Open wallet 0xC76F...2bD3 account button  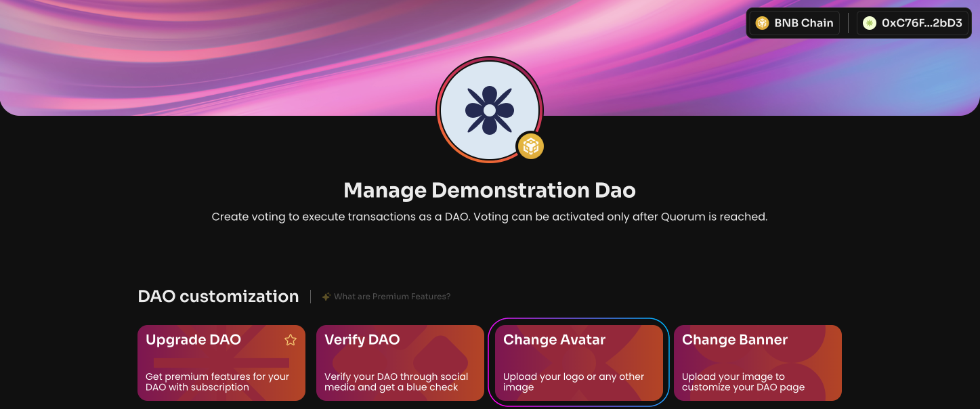912,23
